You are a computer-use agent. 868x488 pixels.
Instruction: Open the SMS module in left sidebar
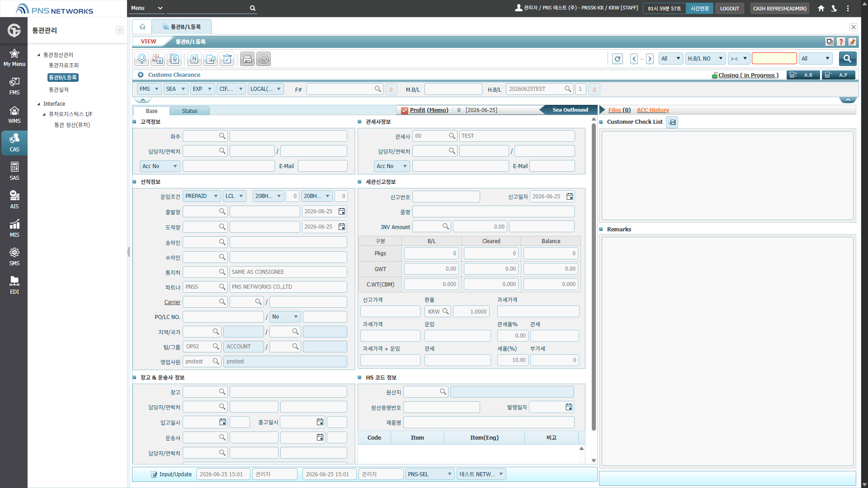point(14,257)
